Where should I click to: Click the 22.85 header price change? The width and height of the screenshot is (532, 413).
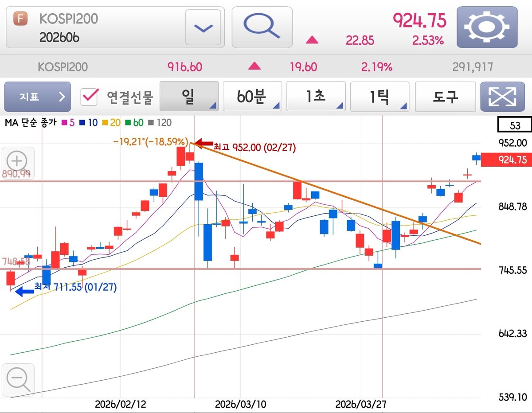[x=360, y=41]
